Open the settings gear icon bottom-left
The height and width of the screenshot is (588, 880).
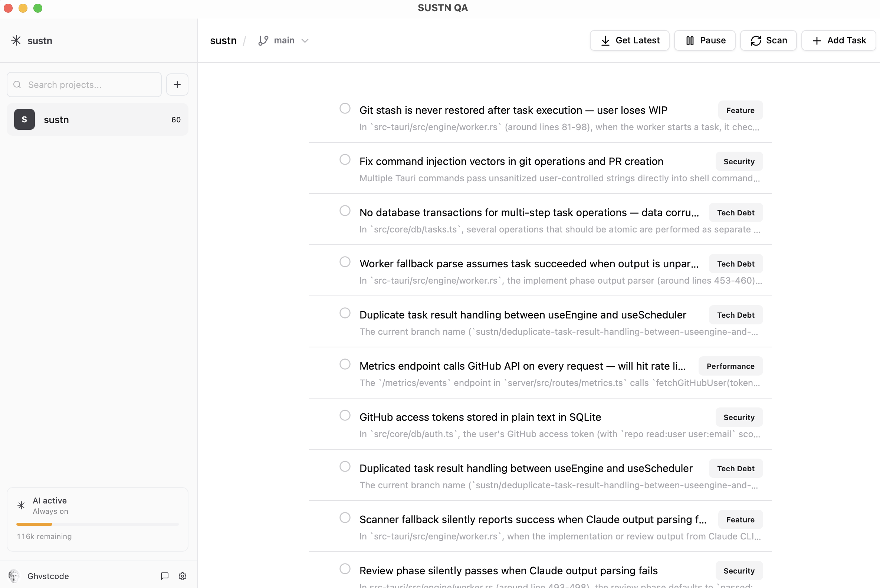point(183,576)
